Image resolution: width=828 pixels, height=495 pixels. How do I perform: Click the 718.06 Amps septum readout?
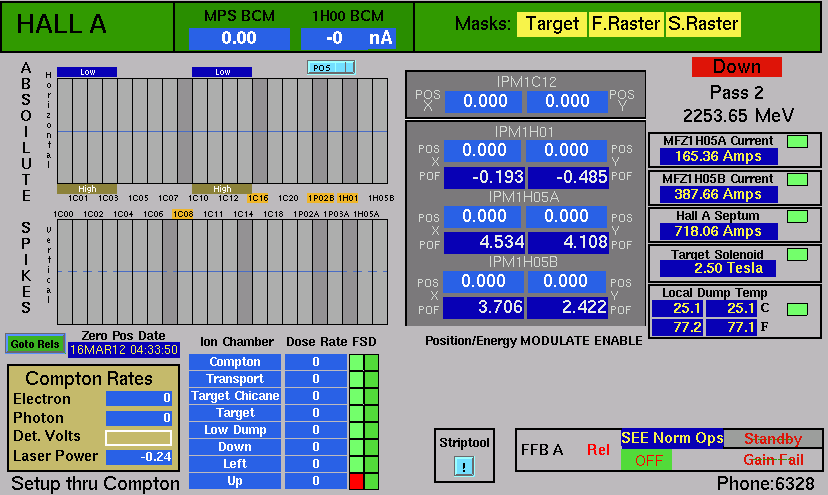719,232
